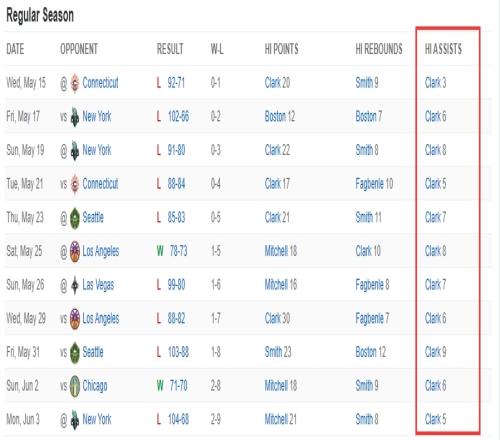Click New York Liberty logo in Jun 3 row

[x=75, y=420]
